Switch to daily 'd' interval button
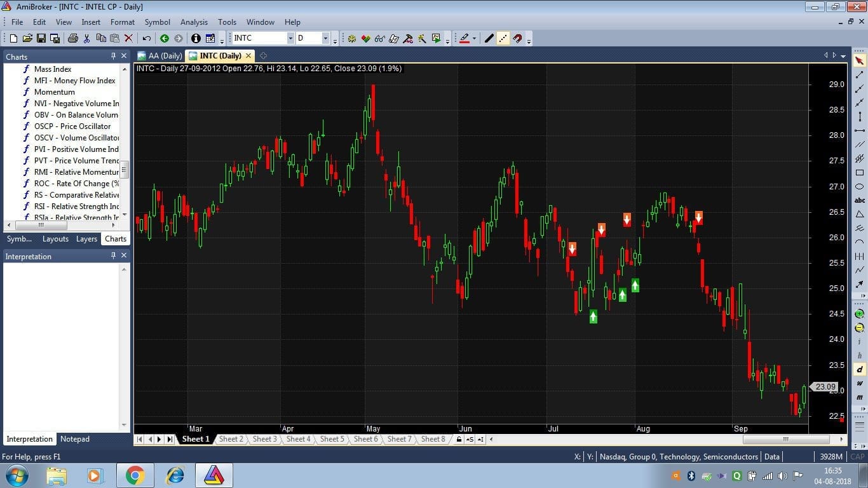Screen dimensions: 868x488 [x=859, y=369]
